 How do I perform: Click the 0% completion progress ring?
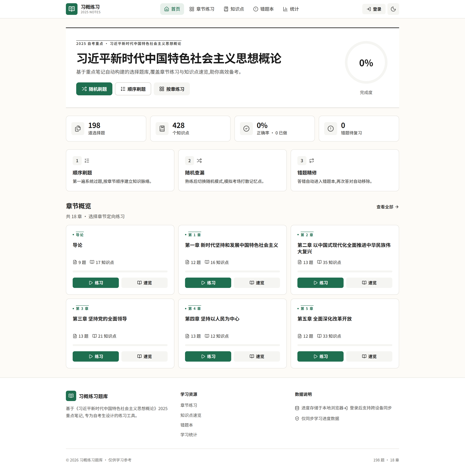coord(366,63)
